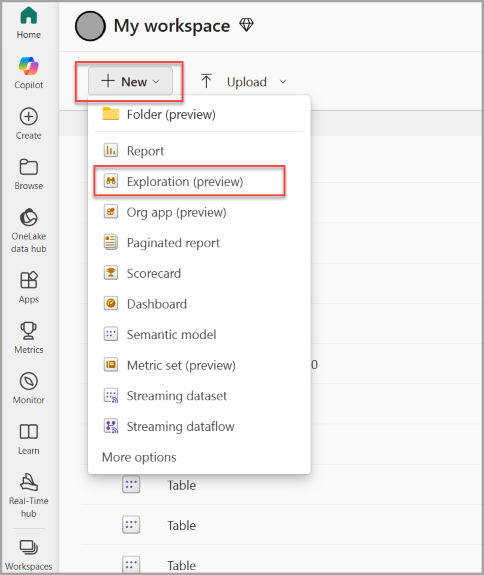Open the Create pane

tap(29, 124)
